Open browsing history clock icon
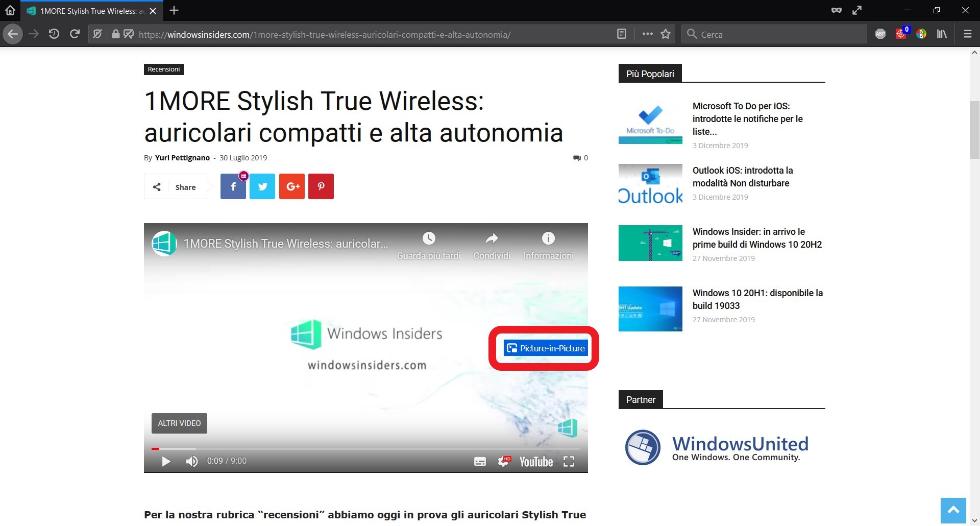980x526 pixels. coord(54,34)
